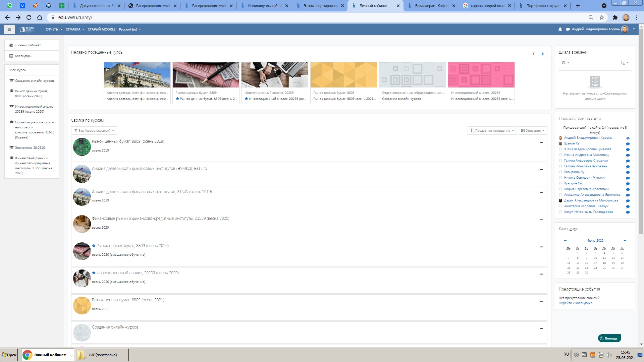This screenshot has height=362, width=644.
Task: Open three-dots menu for Рынок ценных бумаг 2019
Action: coord(541,142)
